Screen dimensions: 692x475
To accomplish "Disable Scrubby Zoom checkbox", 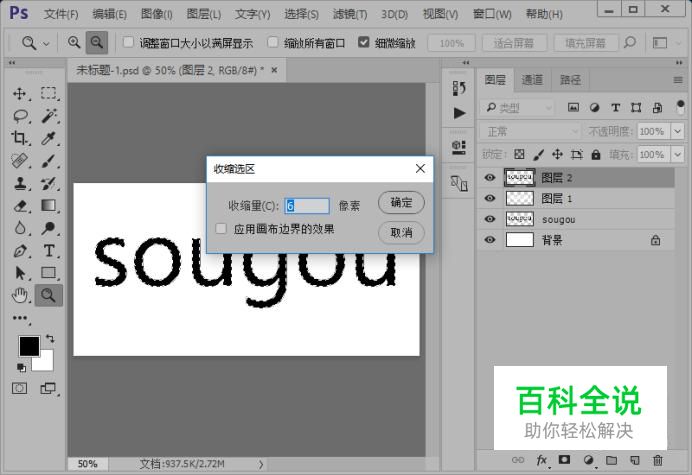I will coord(364,42).
